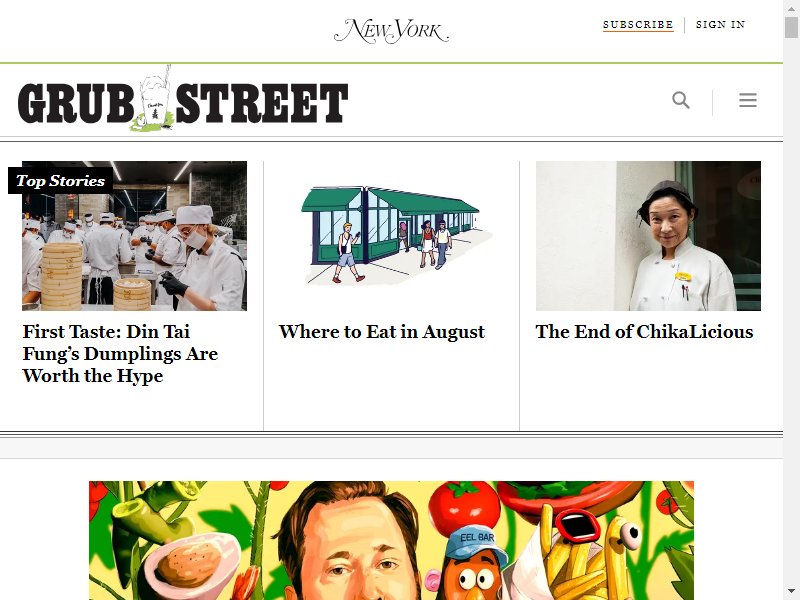The height and width of the screenshot is (600, 800).
Task: Click the Din Tai Fung kitchen photo
Action: [134, 236]
